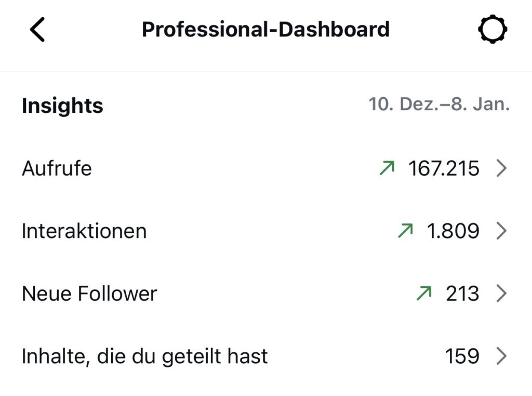Expand the Aufrufe row chevron
This screenshot has height=396, width=532.
[501, 168]
